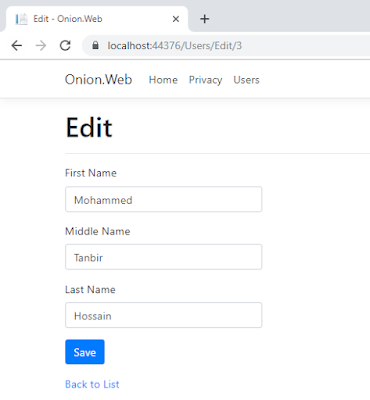Click the page favicon in the tab

point(22,19)
